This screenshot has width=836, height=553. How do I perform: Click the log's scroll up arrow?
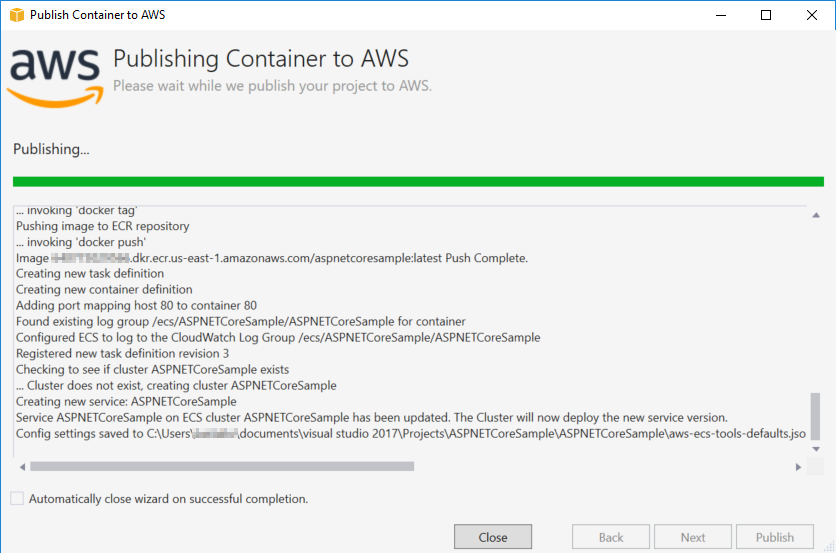(x=815, y=216)
